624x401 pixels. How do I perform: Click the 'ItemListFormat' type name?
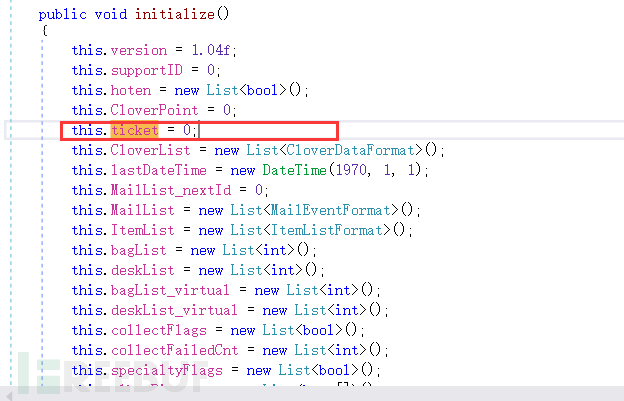tap(326, 230)
